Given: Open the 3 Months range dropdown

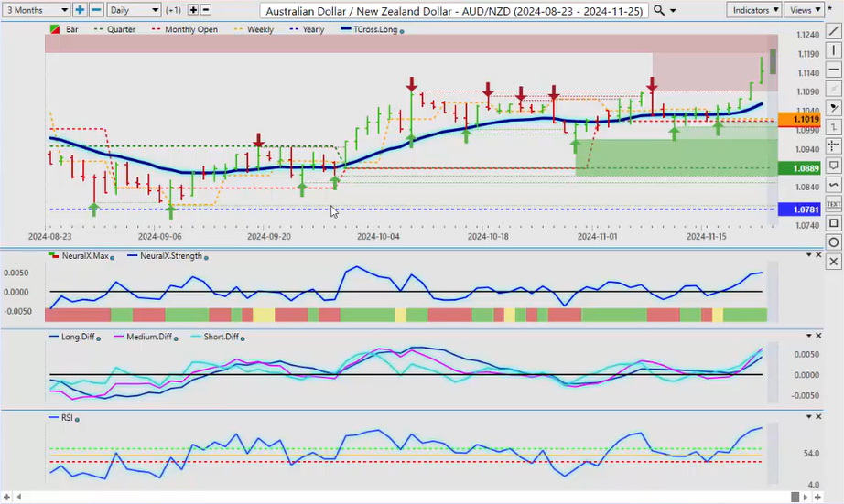Looking at the screenshot, I should tap(36, 10).
